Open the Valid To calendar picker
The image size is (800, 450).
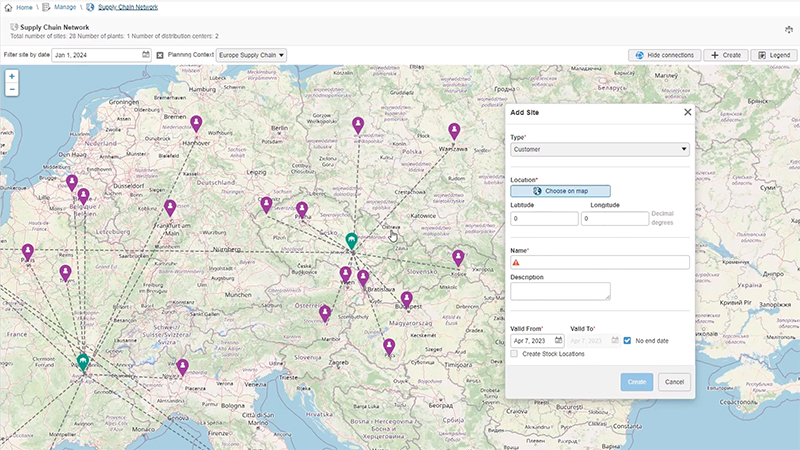pyautogui.click(x=615, y=340)
